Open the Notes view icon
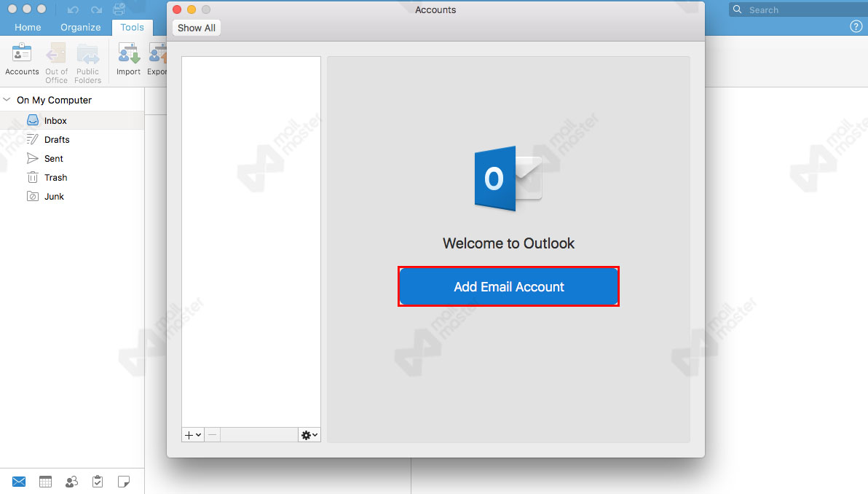 click(x=124, y=482)
